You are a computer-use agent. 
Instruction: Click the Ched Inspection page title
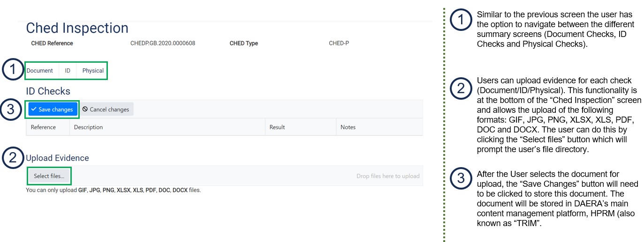[x=77, y=28]
